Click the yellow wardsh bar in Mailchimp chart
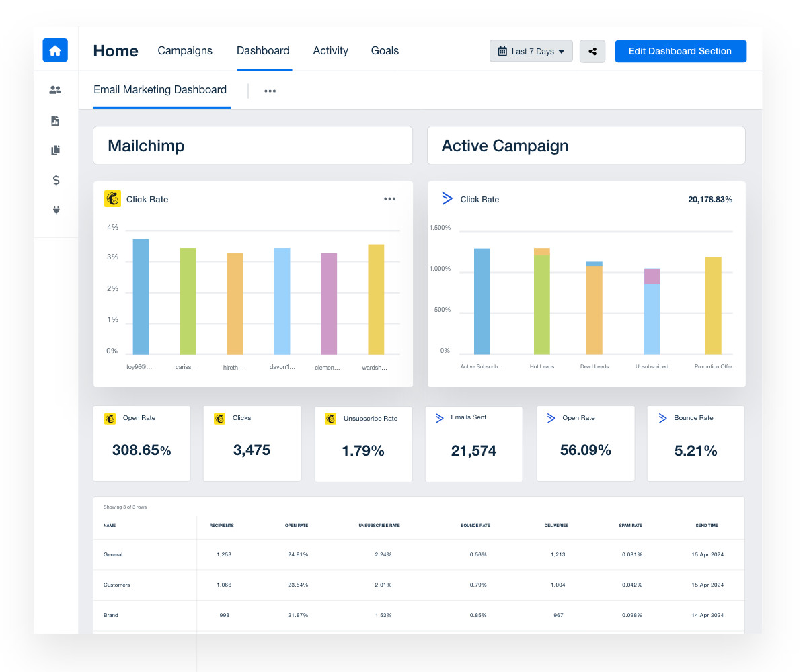 tap(376, 299)
